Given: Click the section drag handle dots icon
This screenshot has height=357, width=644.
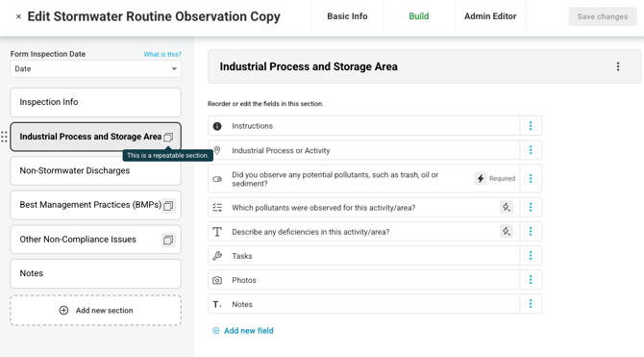Looking at the screenshot, I should coord(4,137).
